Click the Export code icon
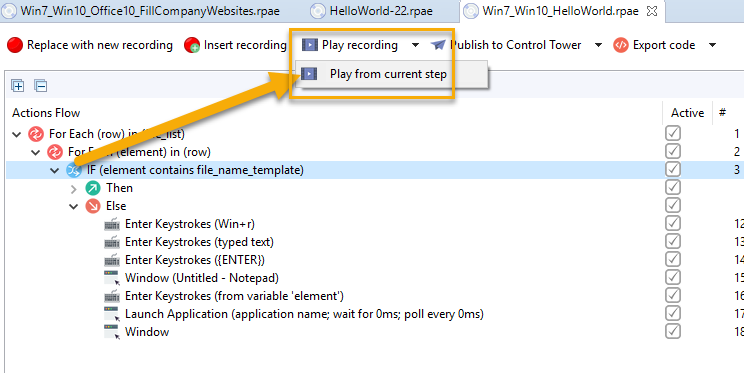 621,45
